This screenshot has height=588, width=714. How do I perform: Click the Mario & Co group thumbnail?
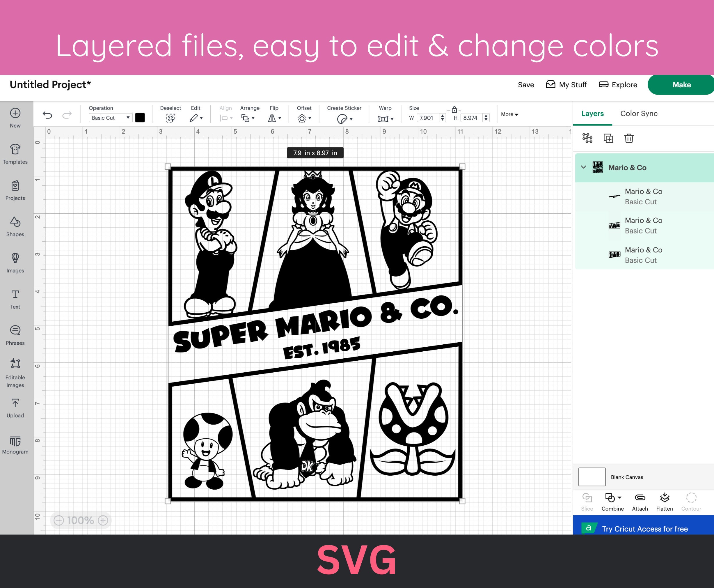[x=598, y=167]
